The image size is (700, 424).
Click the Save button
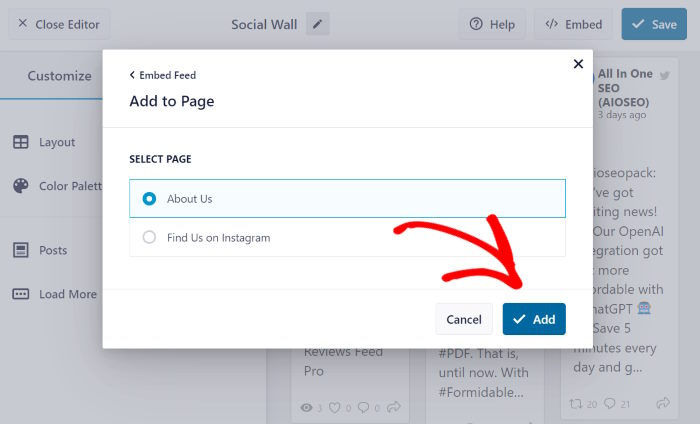[x=653, y=24]
